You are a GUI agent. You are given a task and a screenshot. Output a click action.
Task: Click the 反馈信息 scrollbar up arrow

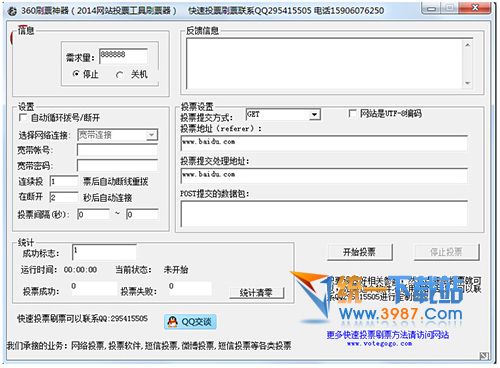pyautogui.click(x=468, y=45)
